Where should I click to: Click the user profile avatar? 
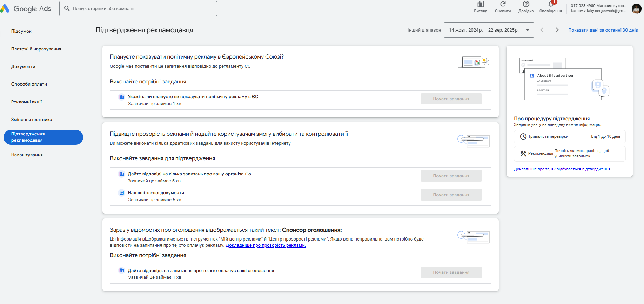click(x=636, y=8)
